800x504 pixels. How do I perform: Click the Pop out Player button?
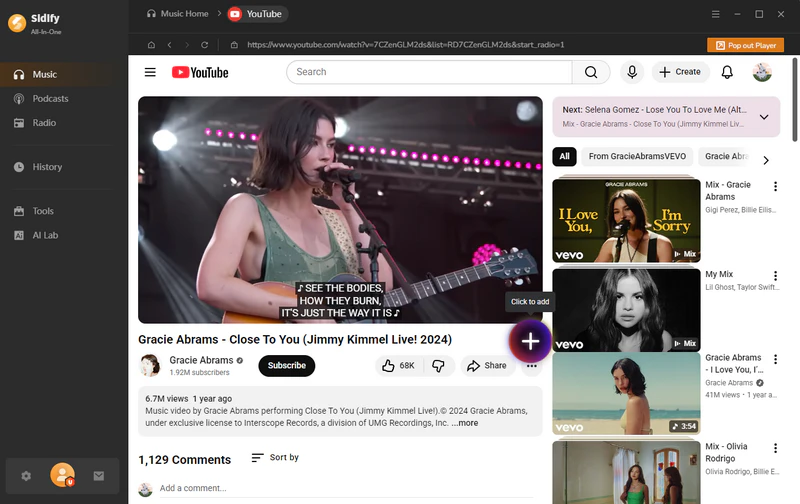pyautogui.click(x=745, y=45)
